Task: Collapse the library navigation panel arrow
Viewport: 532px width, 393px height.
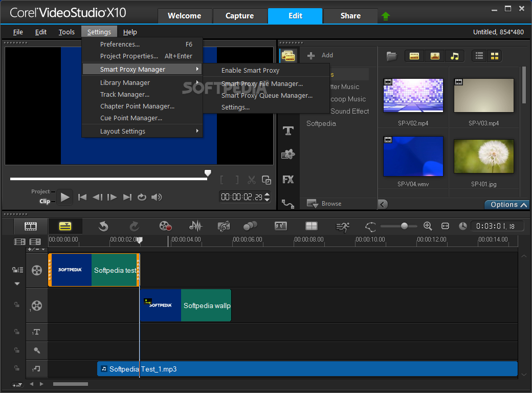Action: [x=383, y=204]
